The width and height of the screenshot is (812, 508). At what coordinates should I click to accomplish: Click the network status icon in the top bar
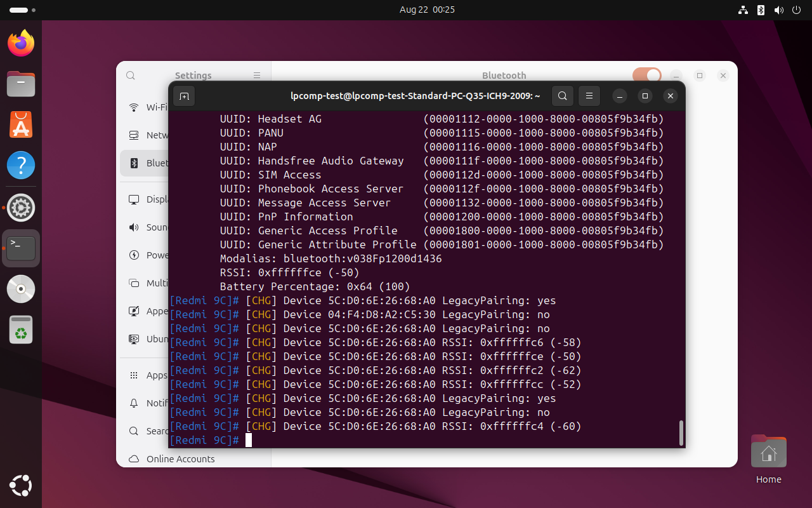point(743,10)
